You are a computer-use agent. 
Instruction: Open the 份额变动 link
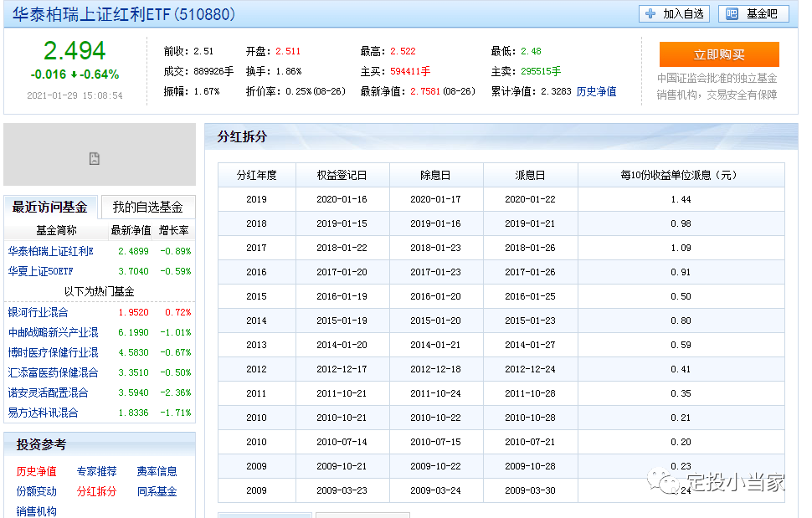click(x=36, y=491)
